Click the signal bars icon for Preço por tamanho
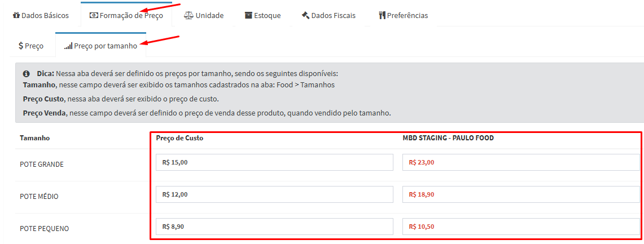Screen dimensions: 644x244 click(68, 46)
